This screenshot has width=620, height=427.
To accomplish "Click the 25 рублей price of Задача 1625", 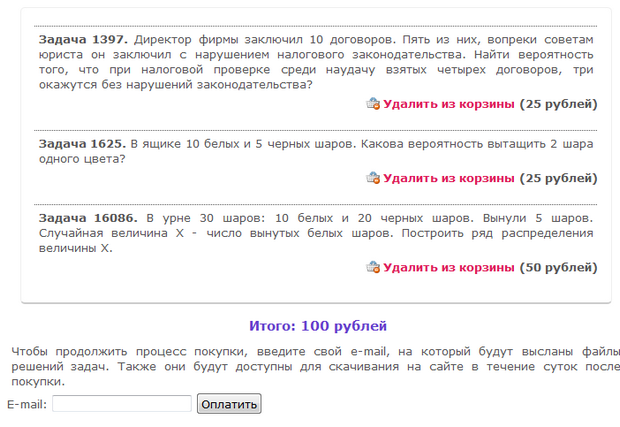I will click(558, 178).
